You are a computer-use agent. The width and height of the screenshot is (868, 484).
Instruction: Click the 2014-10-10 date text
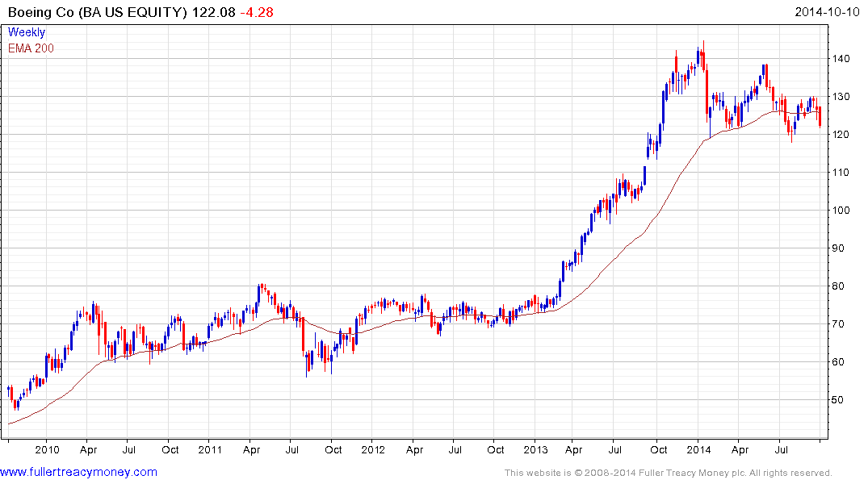pyautogui.click(x=827, y=12)
